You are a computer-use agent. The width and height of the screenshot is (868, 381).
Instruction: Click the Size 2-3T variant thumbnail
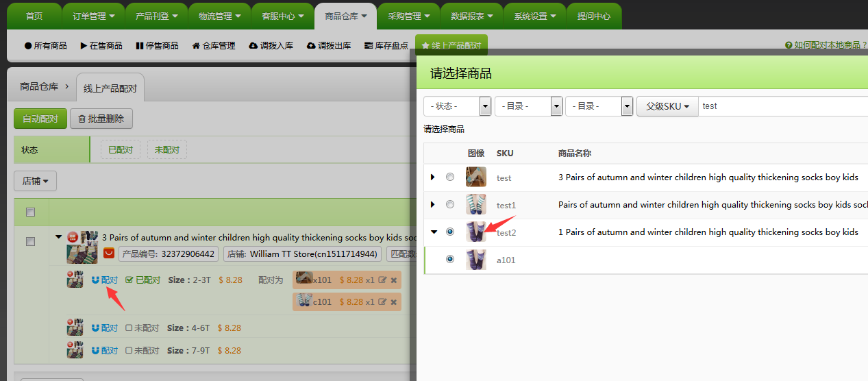tap(75, 280)
